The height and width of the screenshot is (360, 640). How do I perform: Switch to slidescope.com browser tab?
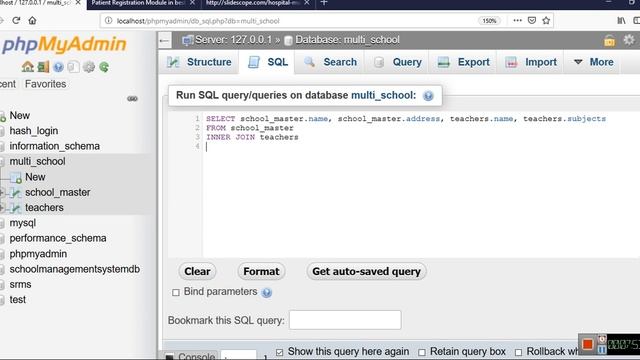[253, 3]
